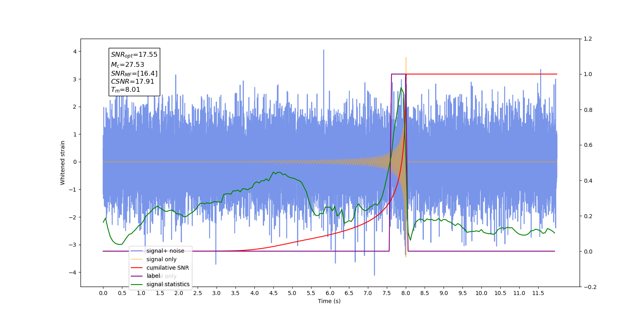Click right y-axis tick label 1.2
Viewport: 644px width, 322px height.
(588, 39)
